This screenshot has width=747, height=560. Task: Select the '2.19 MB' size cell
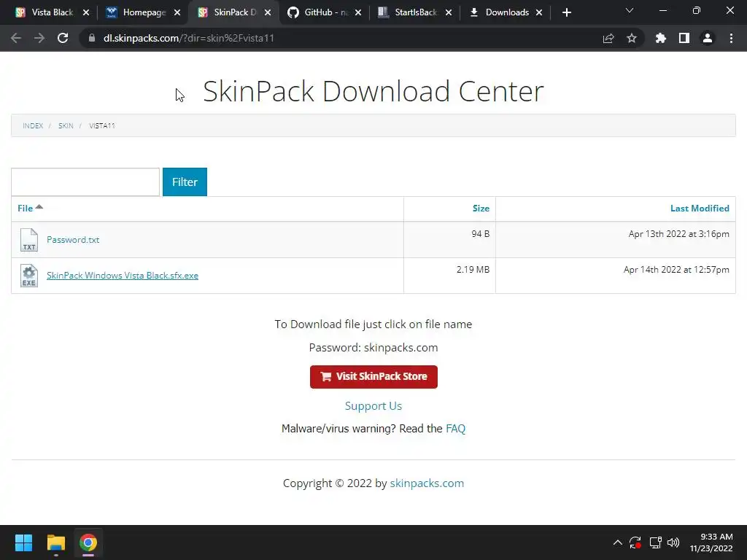(473, 270)
